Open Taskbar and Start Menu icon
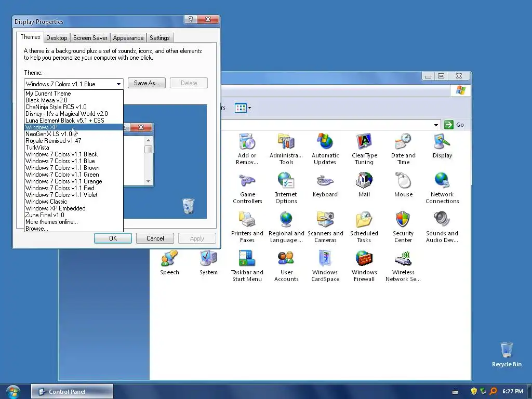This screenshot has width=532, height=399. tap(247, 266)
